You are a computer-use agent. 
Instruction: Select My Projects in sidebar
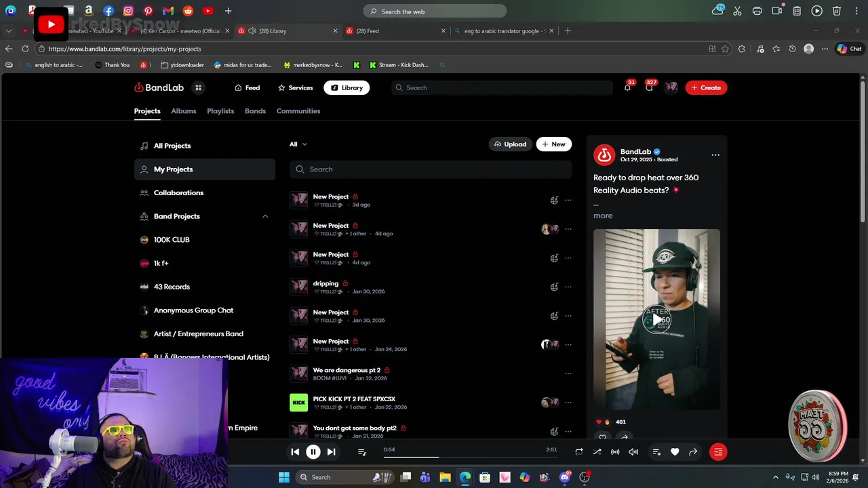pos(205,169)
